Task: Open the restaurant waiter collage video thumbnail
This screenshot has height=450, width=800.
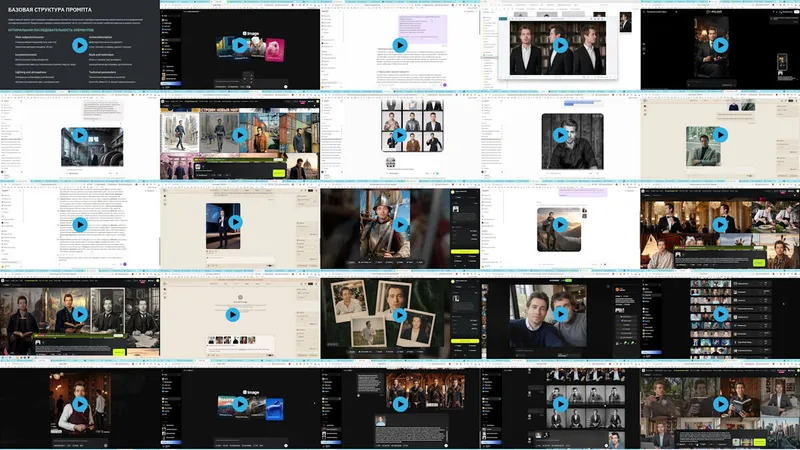Action: coord(720,224)
